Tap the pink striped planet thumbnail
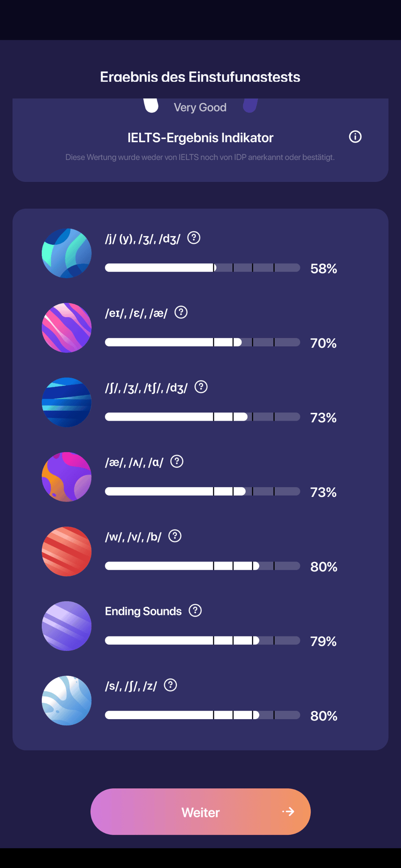The image size is (401, 868). 67,328
